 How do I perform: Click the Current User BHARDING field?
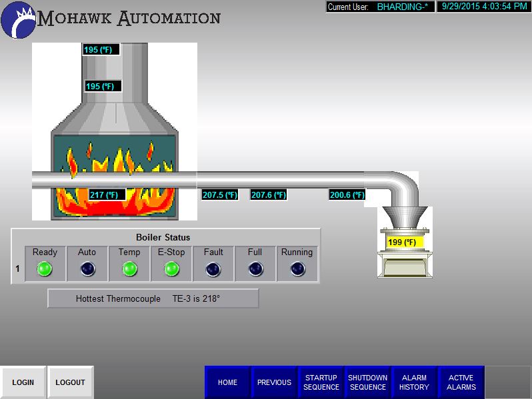[x=381, y=7]
